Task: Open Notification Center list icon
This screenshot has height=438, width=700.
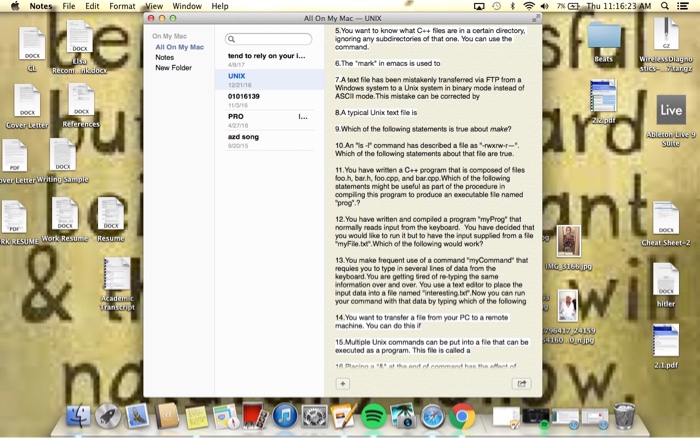Action: (683, 6)
